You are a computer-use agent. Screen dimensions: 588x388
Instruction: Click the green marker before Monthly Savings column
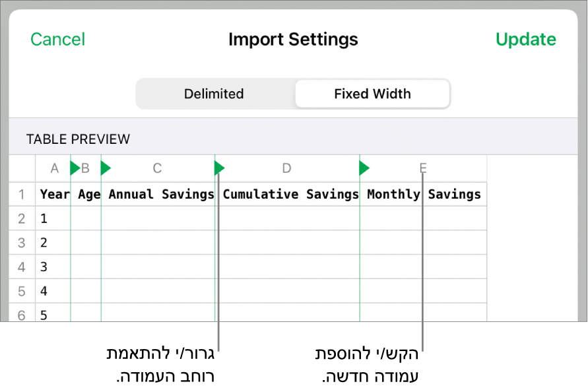(x=364, y=168)
